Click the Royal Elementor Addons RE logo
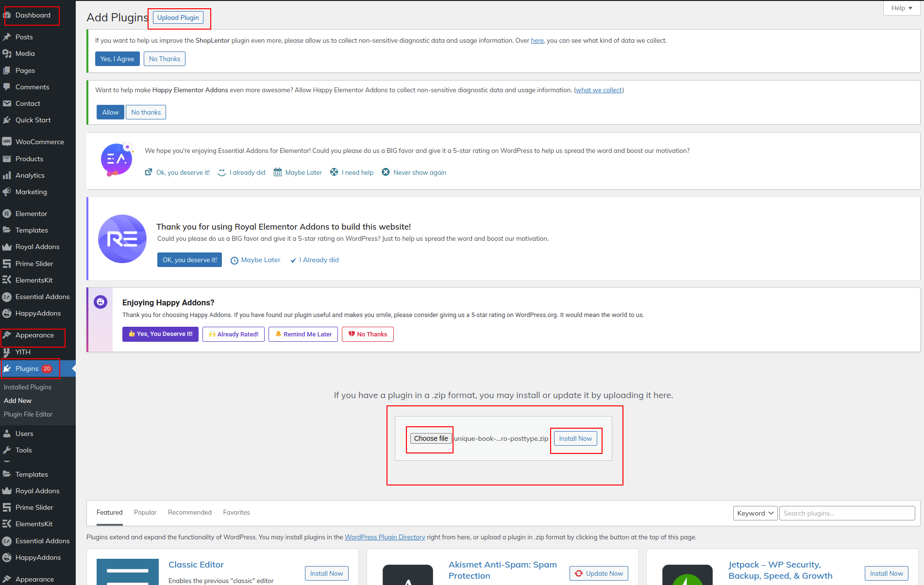Viewport: 924px width, 585px height. pos(122,239)
